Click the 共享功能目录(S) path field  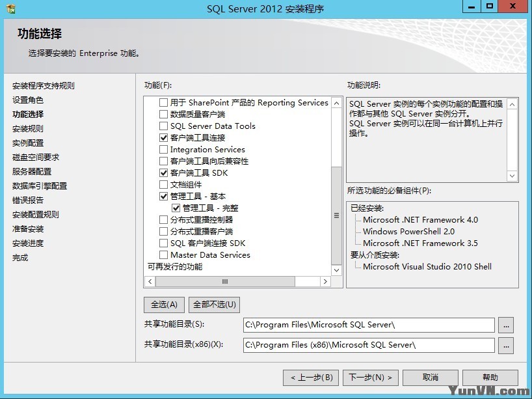click(x=369, y=325)
